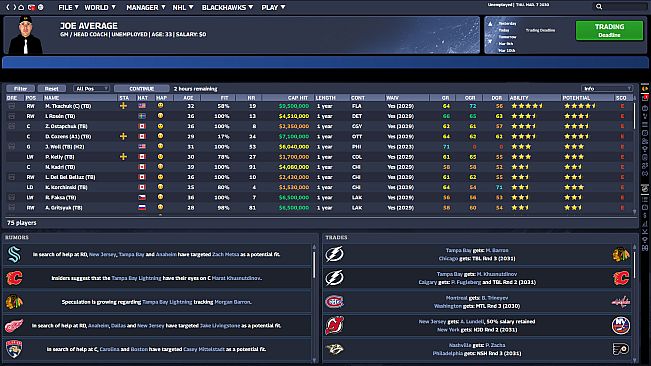Sort the table by POTENTIAL column
Screen dimensions: 651x366
coord(588,98)
